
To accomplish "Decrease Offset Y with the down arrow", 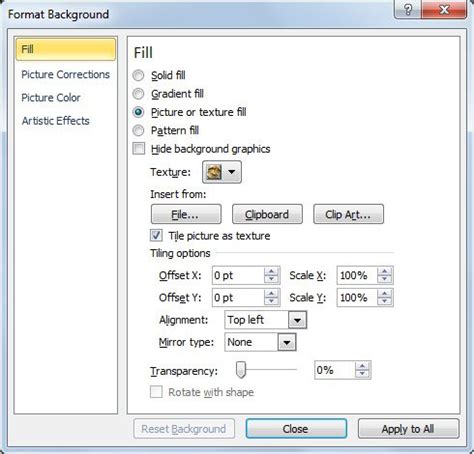I will click(x=271, y=301).
